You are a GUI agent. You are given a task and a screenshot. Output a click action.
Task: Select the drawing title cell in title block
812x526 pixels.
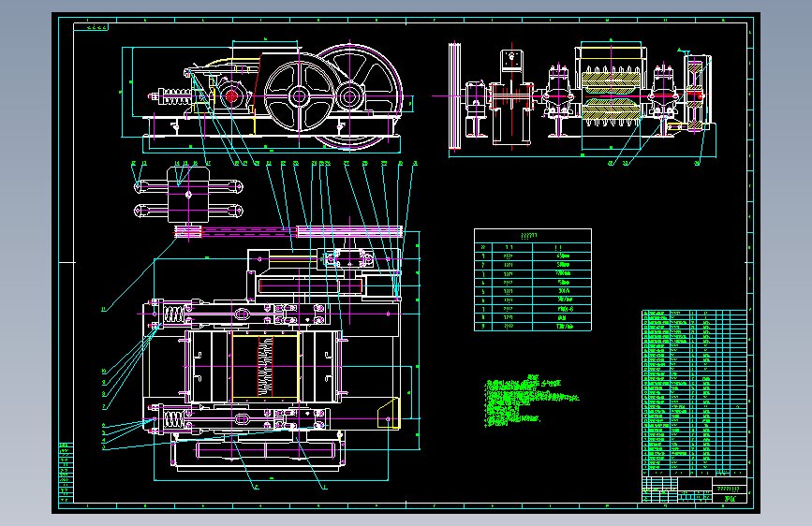[730, 489]
